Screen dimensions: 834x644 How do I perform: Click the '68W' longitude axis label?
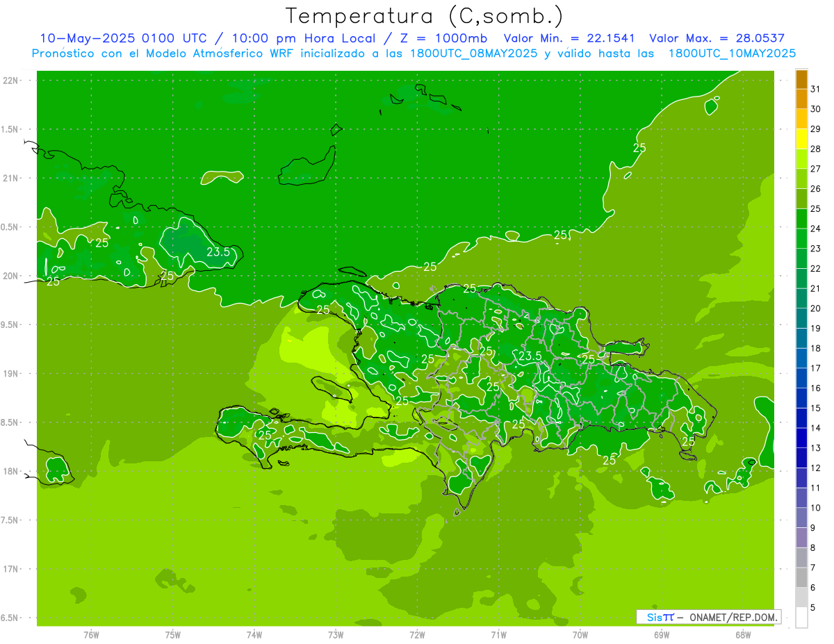click(x=743, y=635)
